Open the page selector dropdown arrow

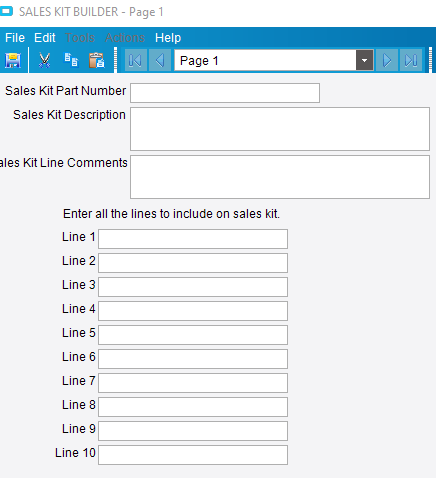pos(364,60)
